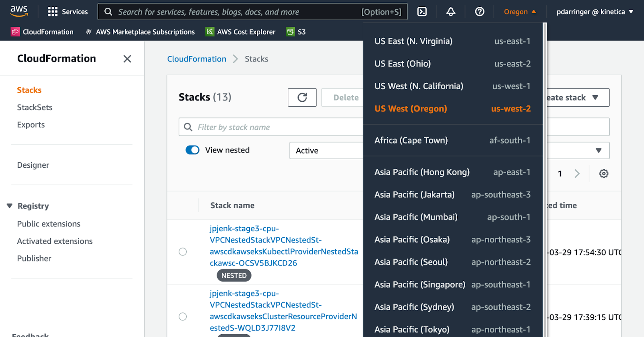The height and width of the screenshot is (337, 644).
Task: Open the Active status filter dropdown
Action: point(326,150)
